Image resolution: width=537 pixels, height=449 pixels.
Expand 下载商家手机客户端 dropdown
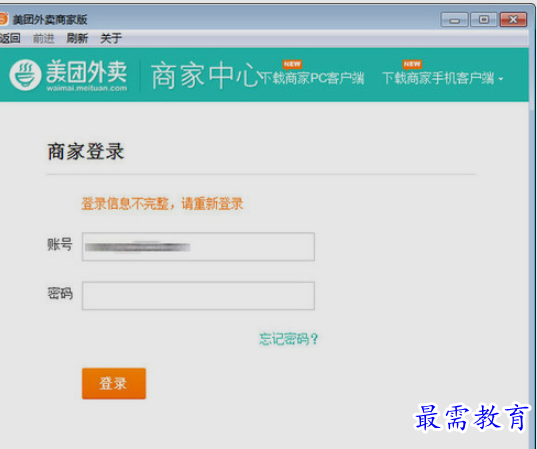pos(442,78)
